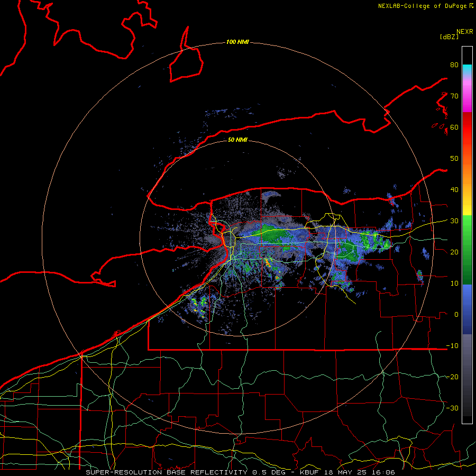The width and height of the screenshot is (476, 476).
Task: Click the KBUF 18 MAY 25 16:06 timestamp
Action: (347, 472)
